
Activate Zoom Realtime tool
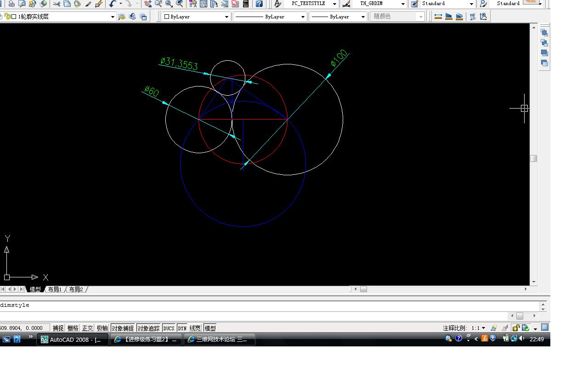[158, 4]
